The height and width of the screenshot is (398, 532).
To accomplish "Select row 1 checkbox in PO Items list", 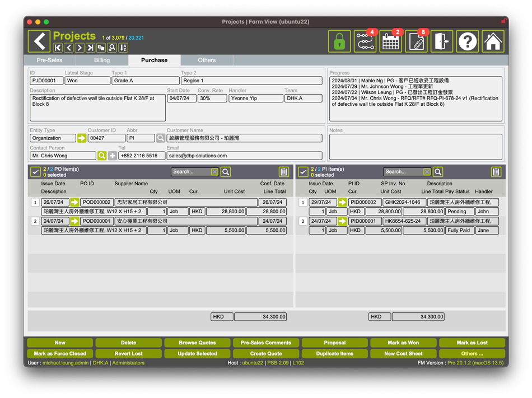I will click(35, 203).
